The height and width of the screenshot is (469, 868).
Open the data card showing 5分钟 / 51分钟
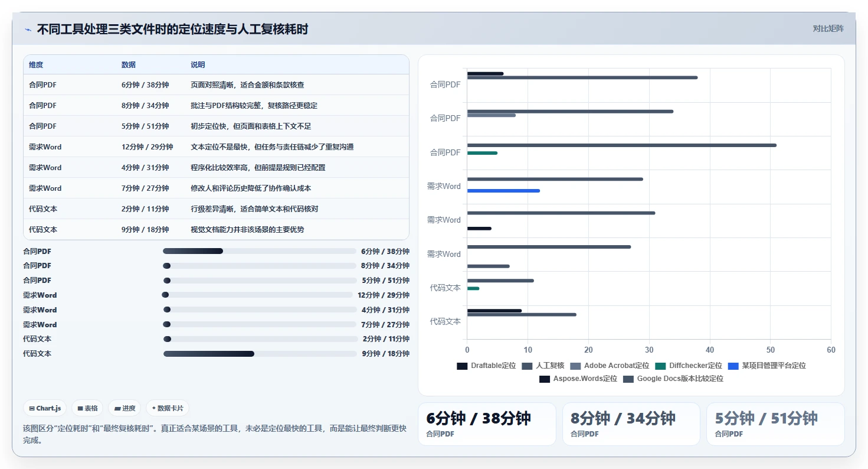775,424
